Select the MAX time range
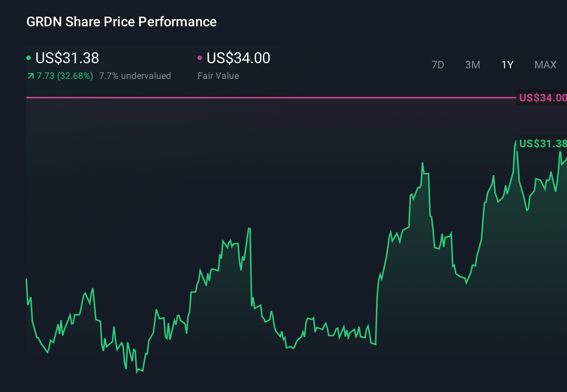This screenshot has height=392, width=567. pos(545,65)
